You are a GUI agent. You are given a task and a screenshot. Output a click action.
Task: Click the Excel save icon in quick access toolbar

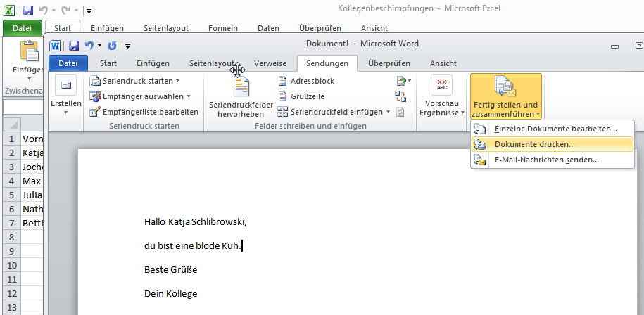(x=28, y=11)
